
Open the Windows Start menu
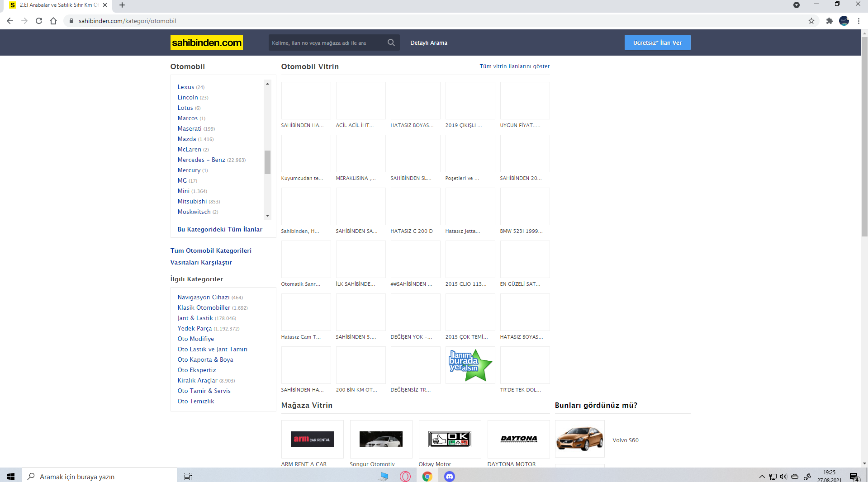(x=11, y=476)
